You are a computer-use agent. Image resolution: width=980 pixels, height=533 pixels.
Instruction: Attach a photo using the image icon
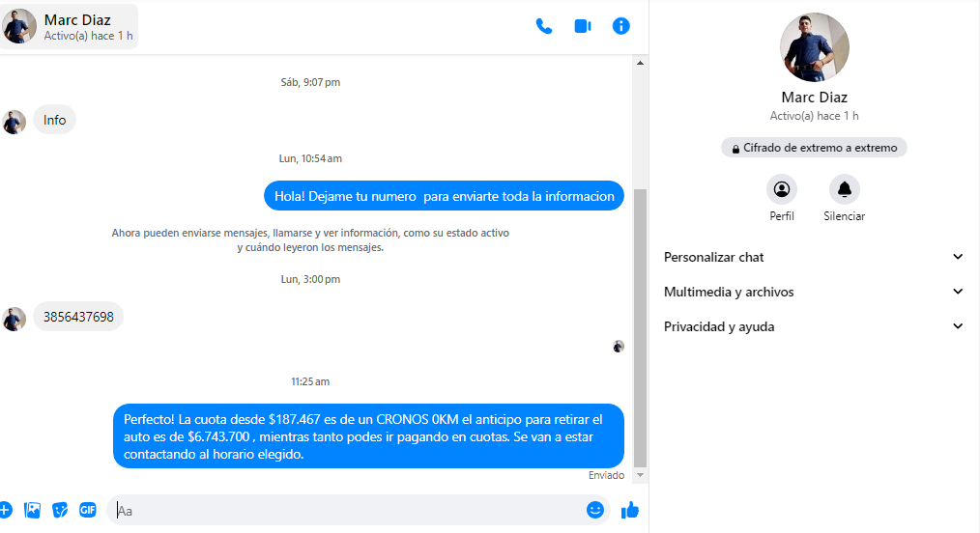[x=32, y=510]
